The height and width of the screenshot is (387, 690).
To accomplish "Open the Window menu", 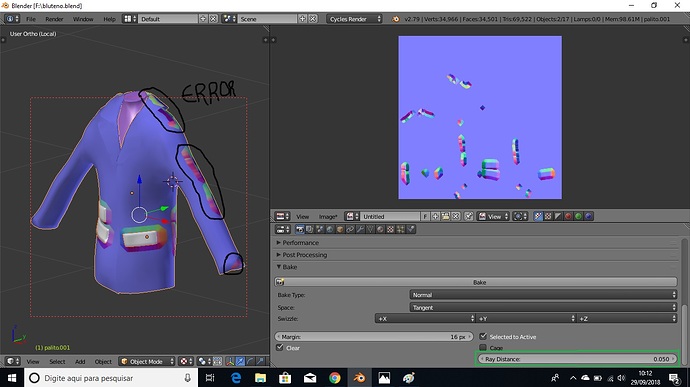I will [83, 19].
